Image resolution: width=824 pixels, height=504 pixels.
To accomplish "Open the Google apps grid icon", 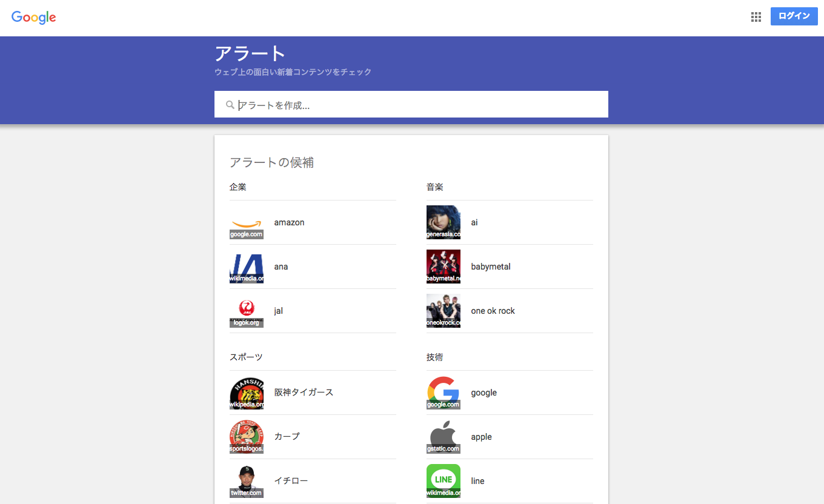I will coord(756,17).
